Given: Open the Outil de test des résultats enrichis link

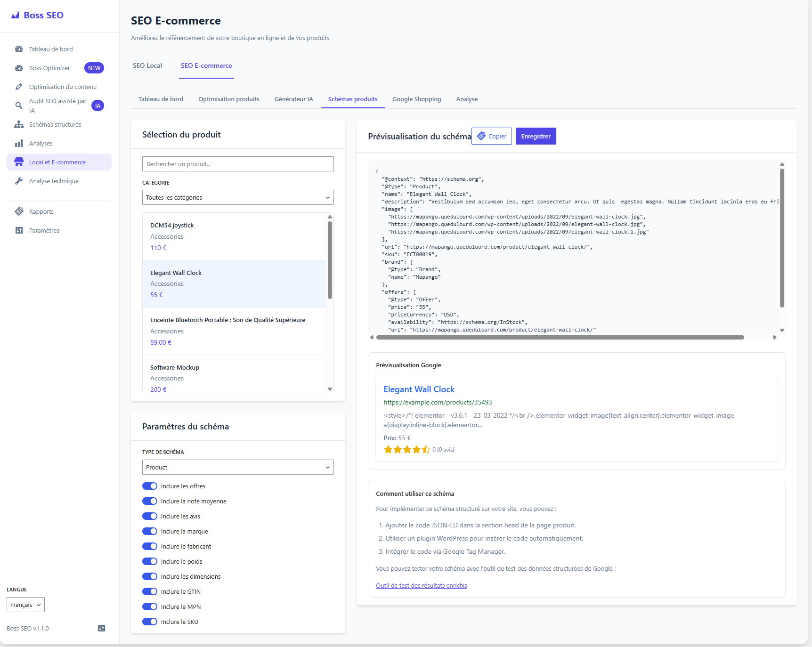Looking at the screenshot, I should pos(421,585).
